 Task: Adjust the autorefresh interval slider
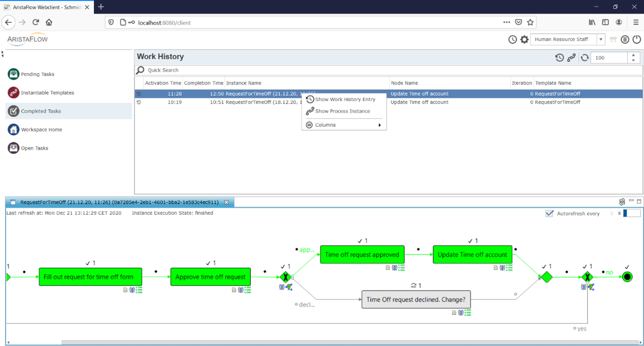[631, 213]
